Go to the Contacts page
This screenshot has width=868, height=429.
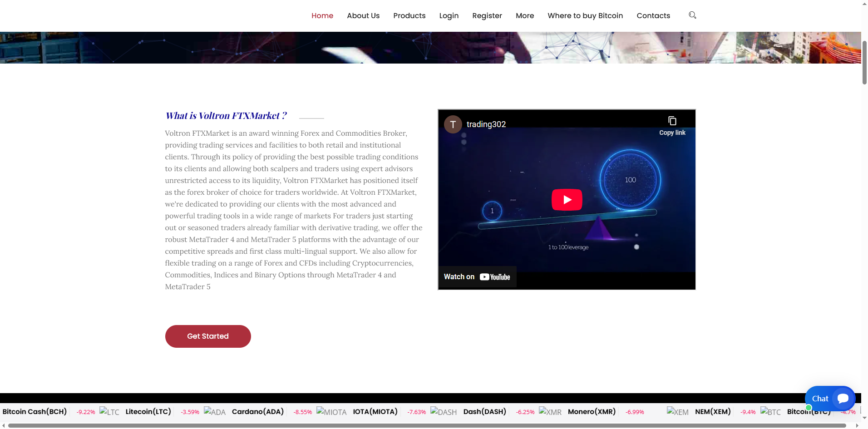(x=653, y=15)
